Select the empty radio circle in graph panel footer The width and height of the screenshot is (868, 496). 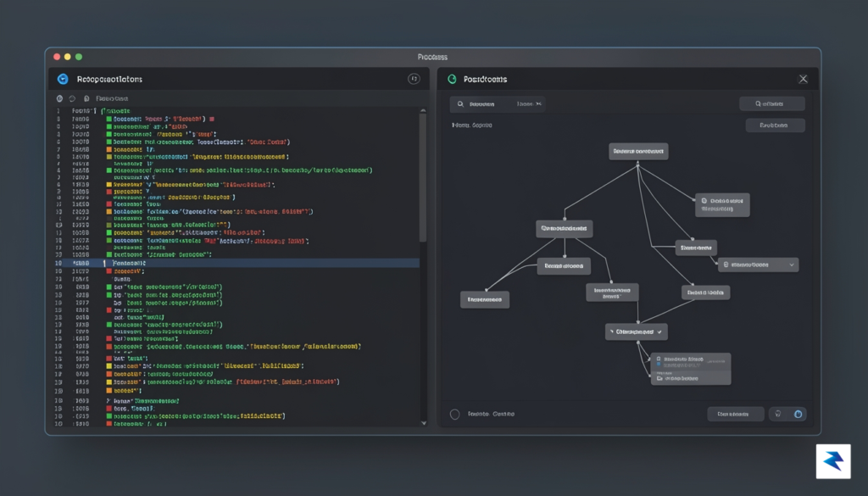point(455,414)
